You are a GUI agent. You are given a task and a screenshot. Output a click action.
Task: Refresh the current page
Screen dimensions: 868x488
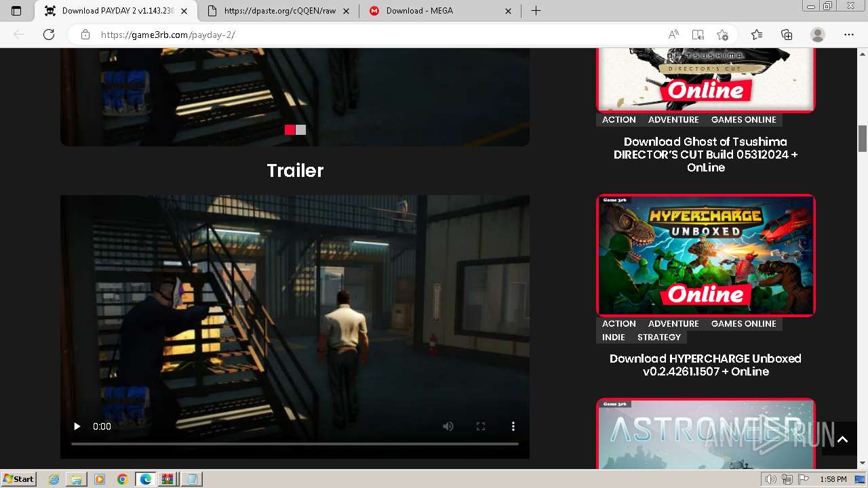pyautogui.click(x=48, y=35)
